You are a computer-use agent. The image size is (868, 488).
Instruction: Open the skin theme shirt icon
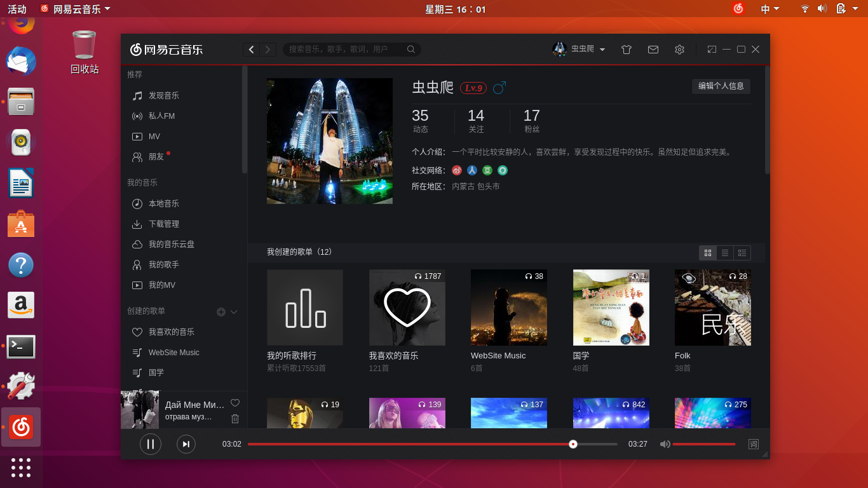pos(627,50)
